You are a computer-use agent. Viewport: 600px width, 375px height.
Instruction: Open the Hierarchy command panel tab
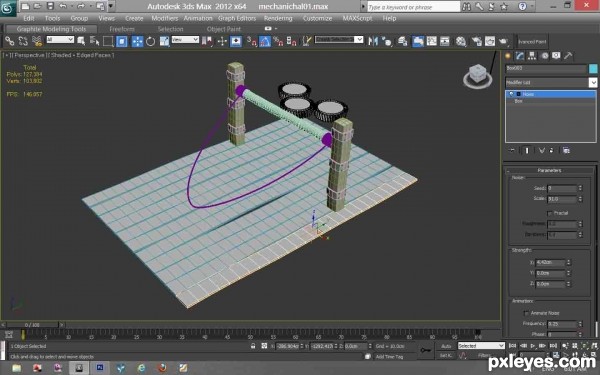click(532, 56)
